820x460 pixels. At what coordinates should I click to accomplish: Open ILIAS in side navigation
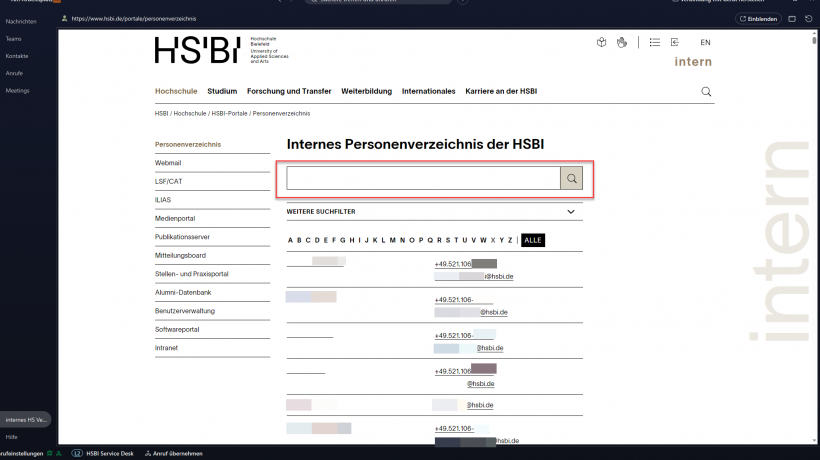(163, 200)
